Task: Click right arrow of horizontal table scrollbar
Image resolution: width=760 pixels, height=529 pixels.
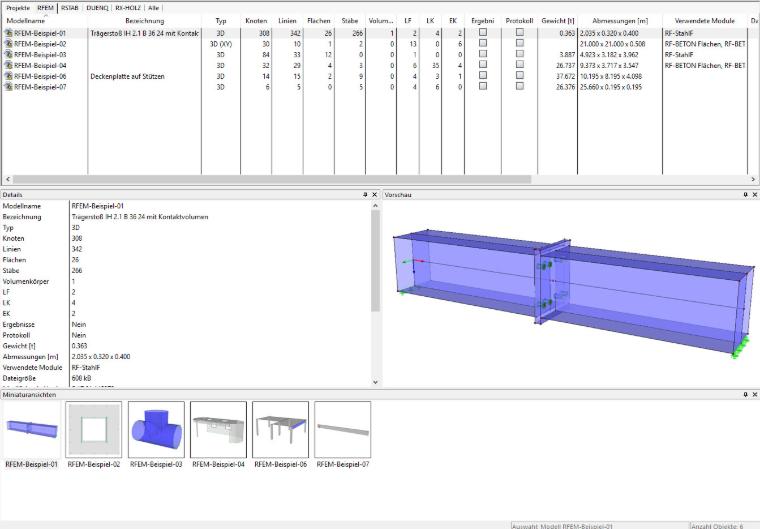Action: [x=753, y=179]
